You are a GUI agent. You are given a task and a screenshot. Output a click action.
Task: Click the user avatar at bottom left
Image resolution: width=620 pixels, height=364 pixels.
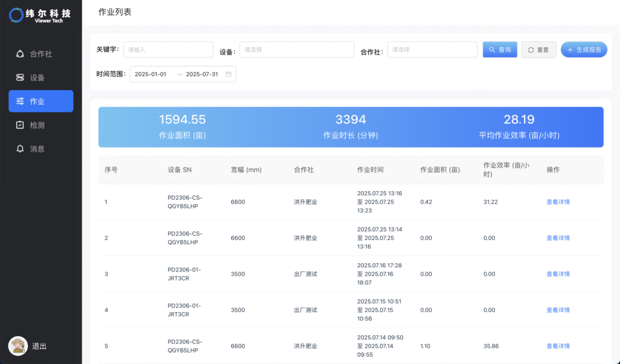click(18, 346)
